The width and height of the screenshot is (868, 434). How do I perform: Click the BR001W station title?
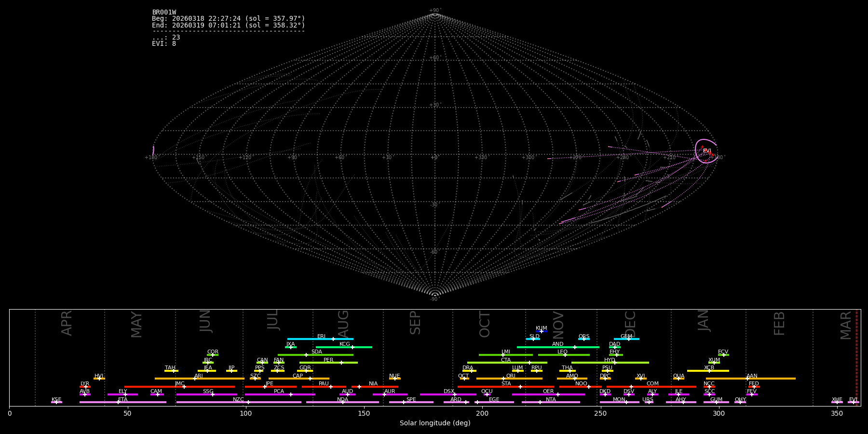[164, 13]
